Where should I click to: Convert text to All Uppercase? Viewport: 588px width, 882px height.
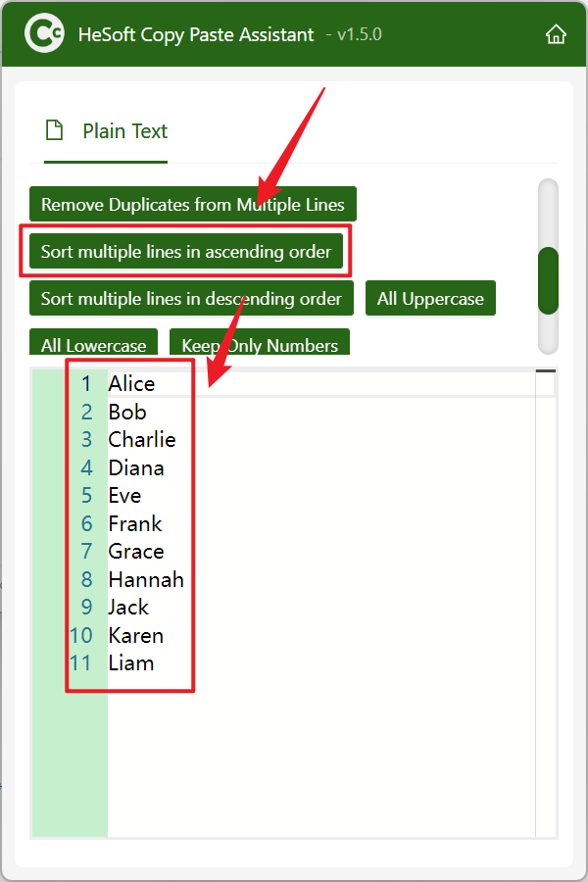point(430,298)
